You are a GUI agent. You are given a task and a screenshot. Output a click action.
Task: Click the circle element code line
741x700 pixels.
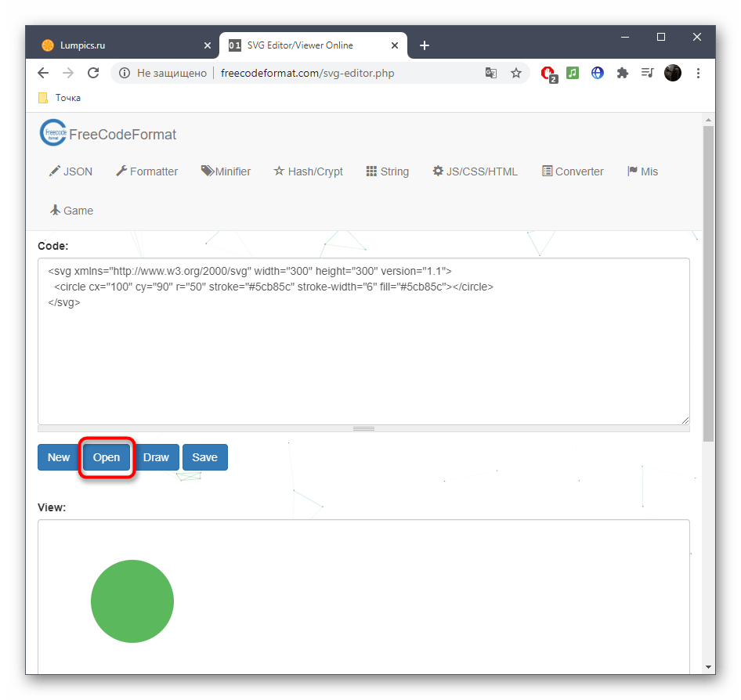click(x=273, y=287)
